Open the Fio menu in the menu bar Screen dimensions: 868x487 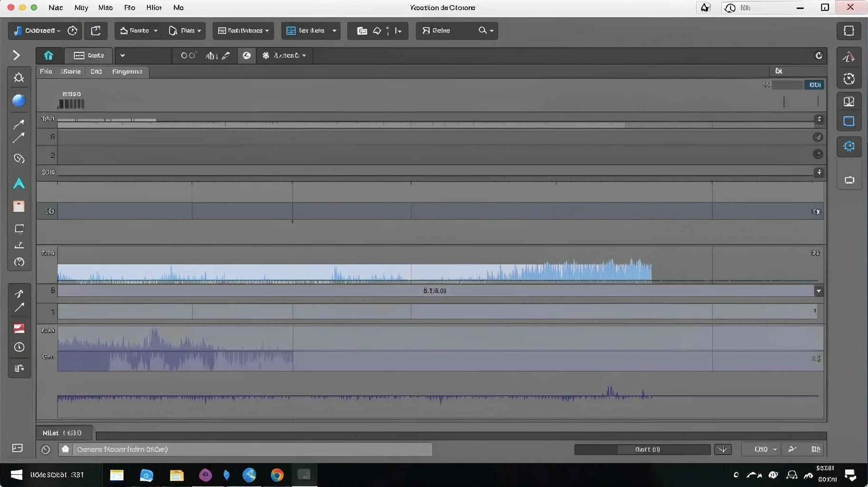click(129, 8)
